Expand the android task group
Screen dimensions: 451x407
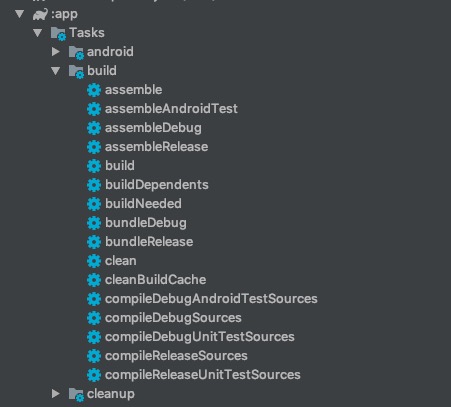tap(56, 52)
